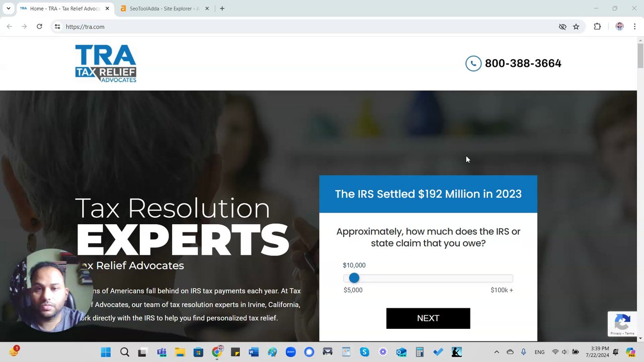Open the Chrome extensions puzzle icon
The height and width of the screenshot is (362, 644).
coord(597,27)
